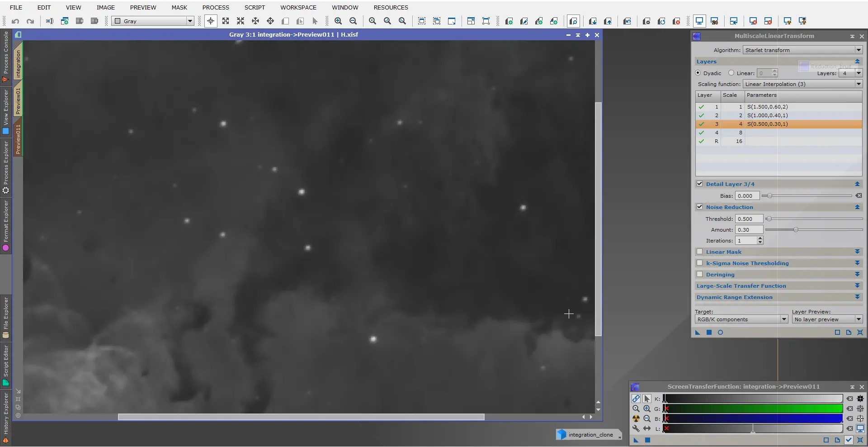Select layer 2 row S(1.000,0.40,1)
The height and width of the screenshot is (447, 868).
(778, 115)
